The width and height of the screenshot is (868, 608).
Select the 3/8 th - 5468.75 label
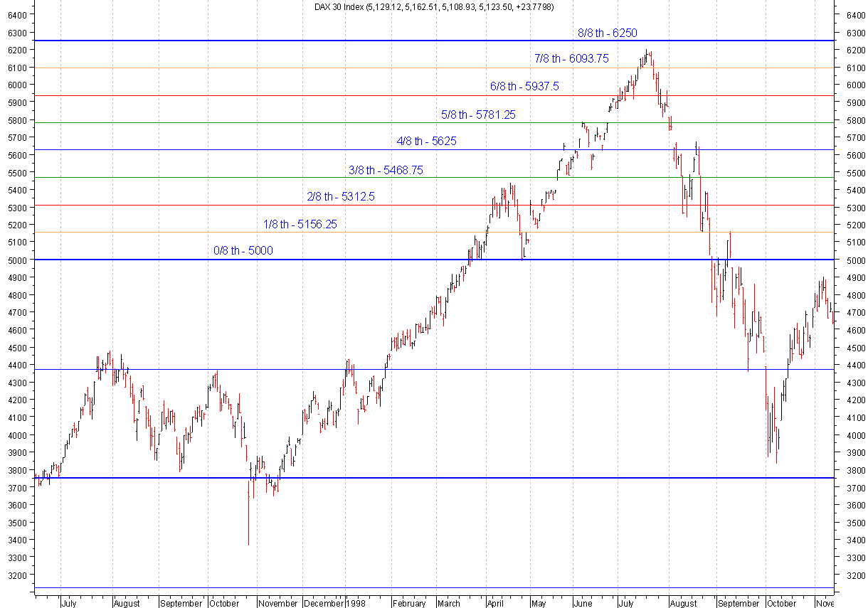(384, 170)
